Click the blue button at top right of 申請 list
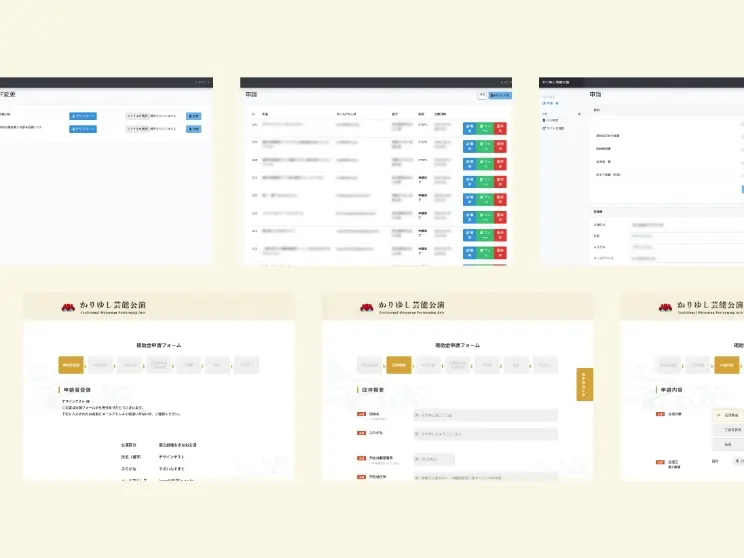The image size is (744, 558). (499, 96)
